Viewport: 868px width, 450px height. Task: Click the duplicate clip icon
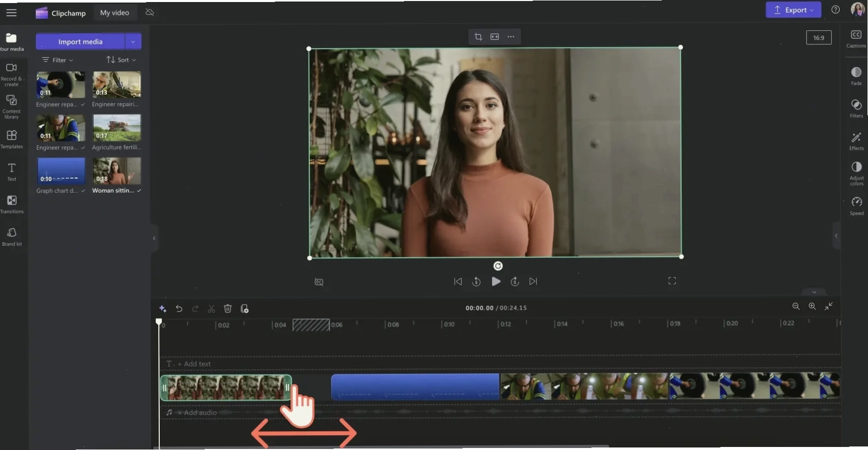point(245,308)
